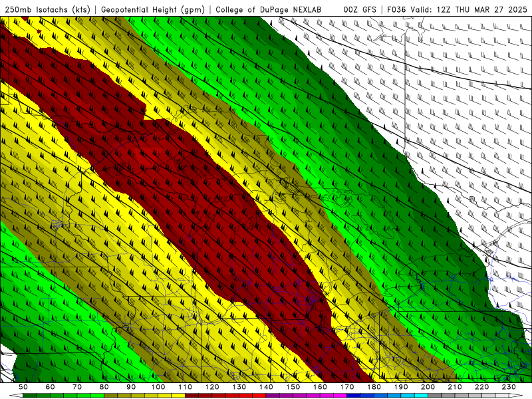Click the 160 value on the color scale

point(320,387)
